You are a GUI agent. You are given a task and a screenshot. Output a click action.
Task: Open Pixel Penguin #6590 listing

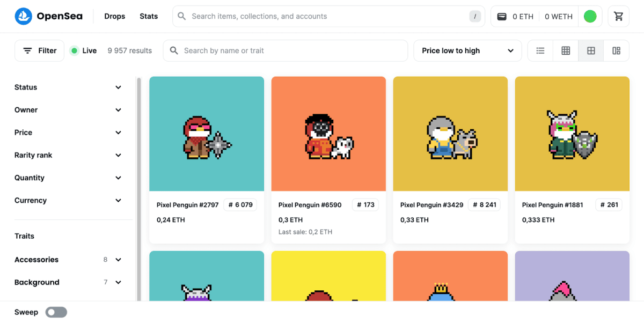tap(310, 205)
